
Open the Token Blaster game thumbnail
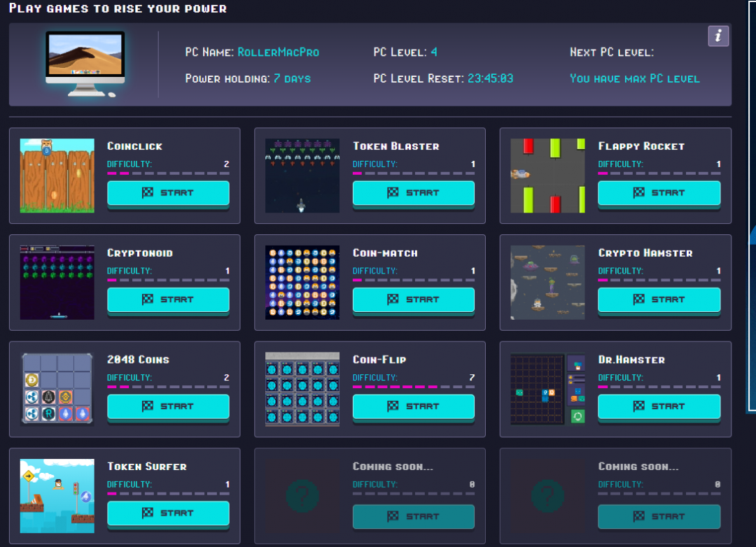(302, 176)
